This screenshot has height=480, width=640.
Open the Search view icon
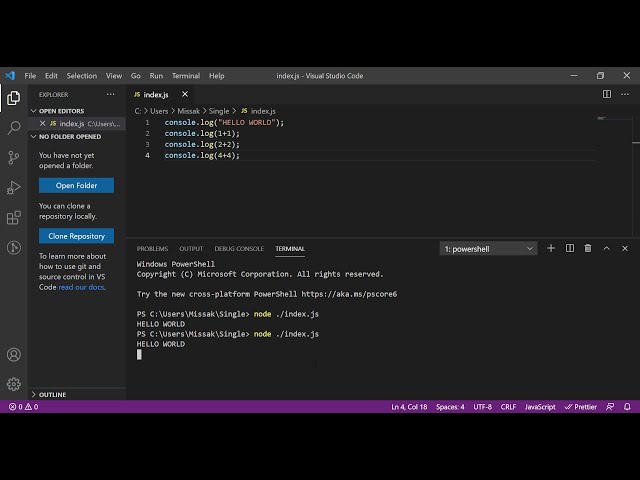click(x=13, y=128)
